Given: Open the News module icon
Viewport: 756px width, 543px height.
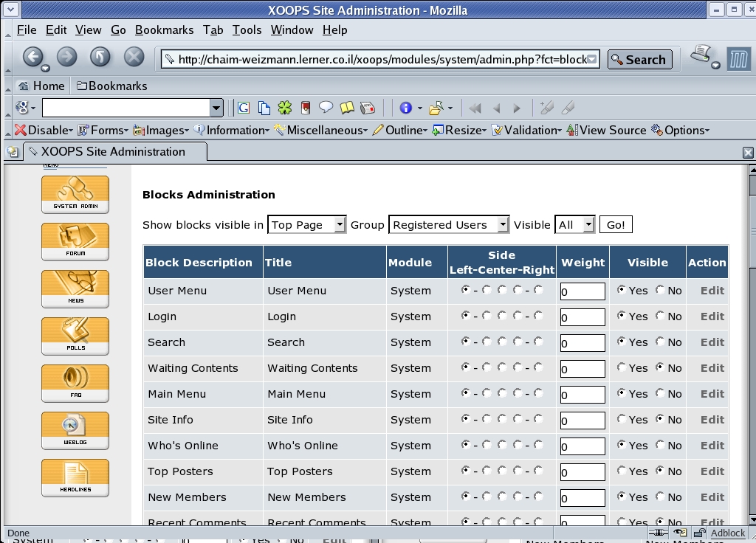Looking at the screenshot, I should point(75,288).
